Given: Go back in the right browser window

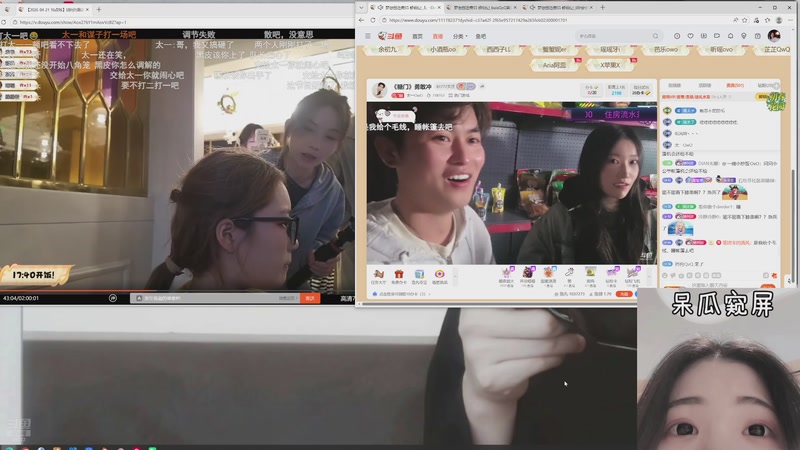Looking at the screenshot, I should tap(361, 20).
